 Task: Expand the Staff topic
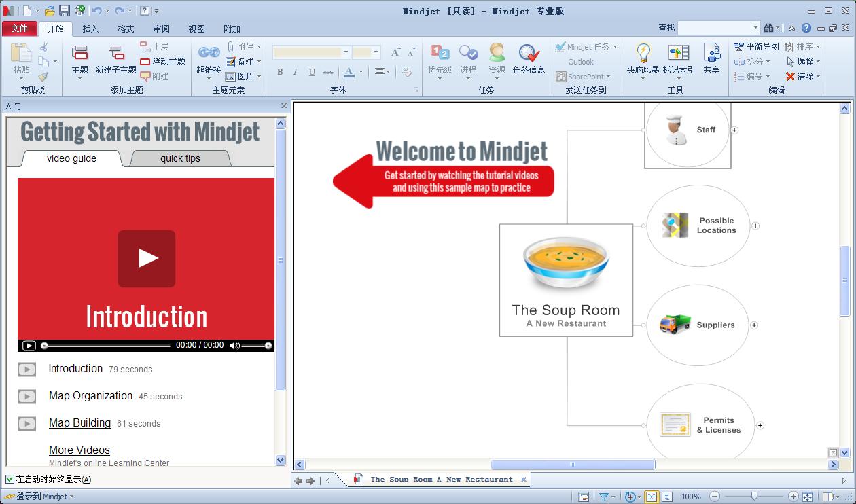pyautogui.click(x=734, y=130)
